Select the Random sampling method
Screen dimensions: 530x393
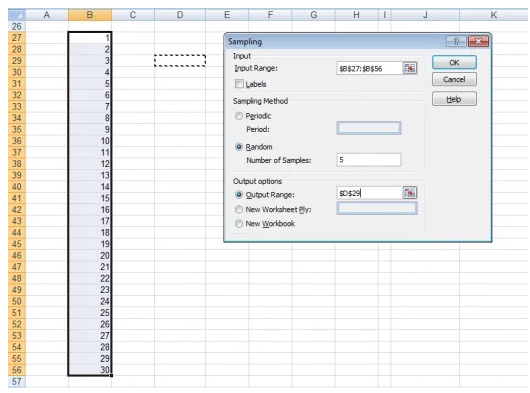pos(239,147)
